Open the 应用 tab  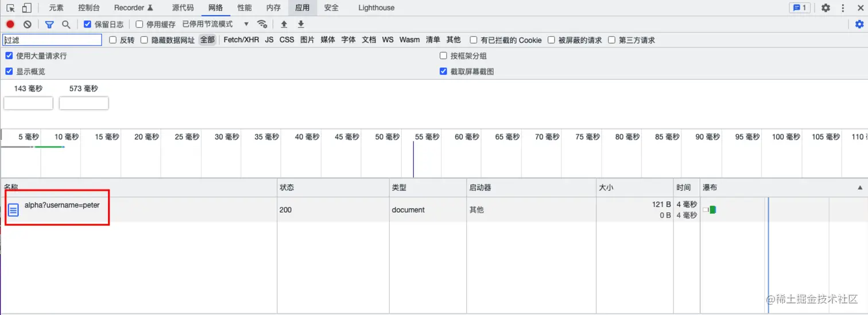[303, 8]
